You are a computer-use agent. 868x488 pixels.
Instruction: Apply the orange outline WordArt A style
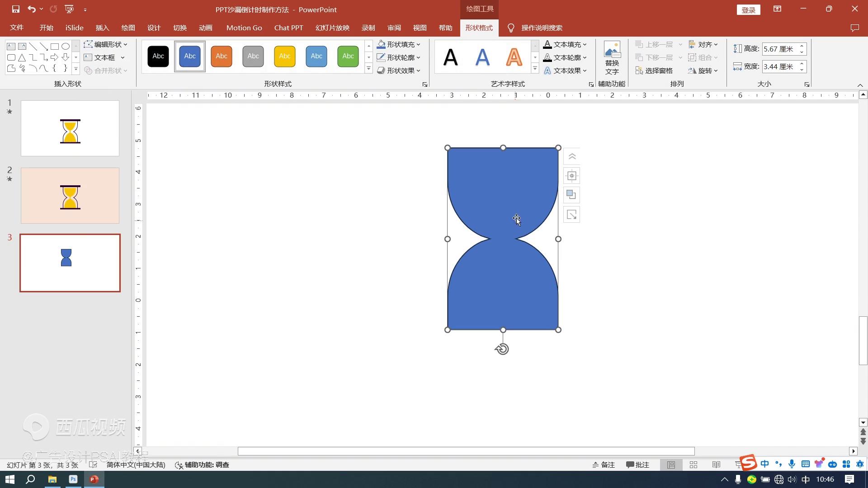click(514, 57)
